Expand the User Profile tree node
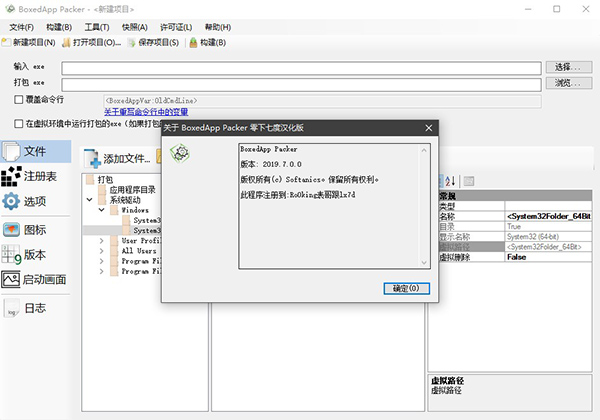Screen dimensions: 600x420 [x=101, y=241]
